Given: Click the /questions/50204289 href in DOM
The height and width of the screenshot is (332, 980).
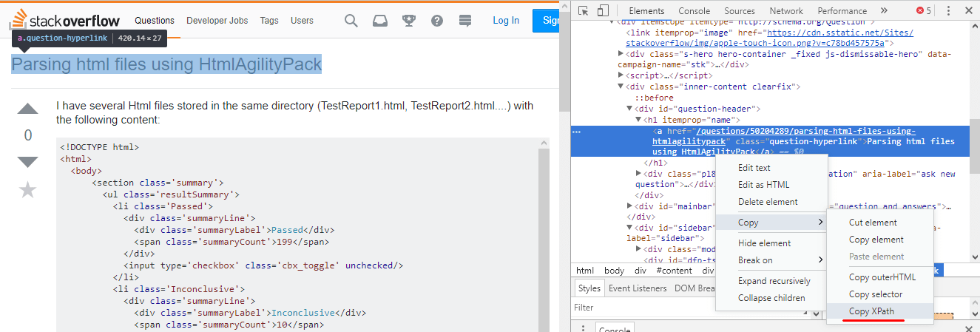Looking at the screenshot, I should 785,135.
